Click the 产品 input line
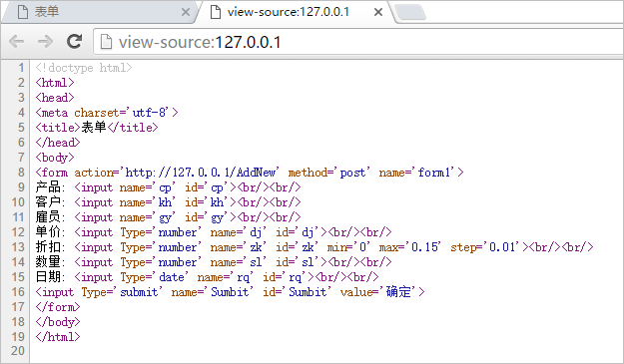624x364 pixels. point(168,187)
